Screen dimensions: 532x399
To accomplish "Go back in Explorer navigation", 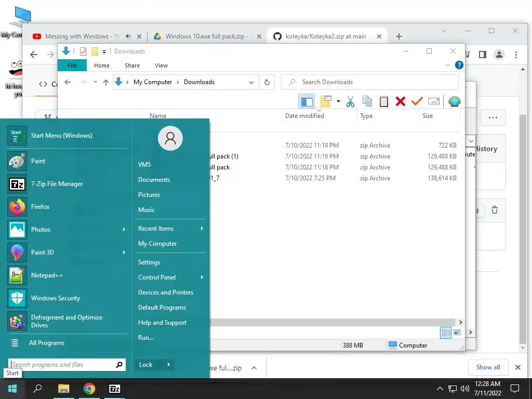I will pyautogui.click(x=68, y=82).
